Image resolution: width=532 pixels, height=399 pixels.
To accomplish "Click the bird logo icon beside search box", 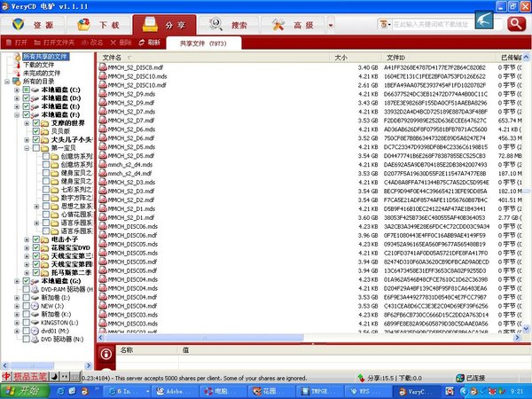I will [x=484, y=20].
